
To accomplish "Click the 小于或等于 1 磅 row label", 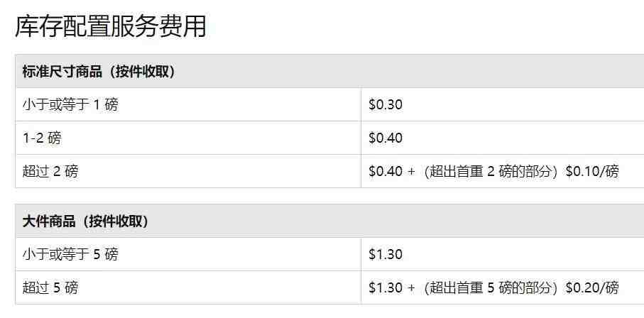I will coord(70,104).
